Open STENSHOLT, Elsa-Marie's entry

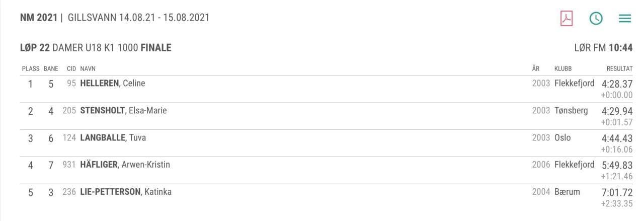(x=123, y=111)
